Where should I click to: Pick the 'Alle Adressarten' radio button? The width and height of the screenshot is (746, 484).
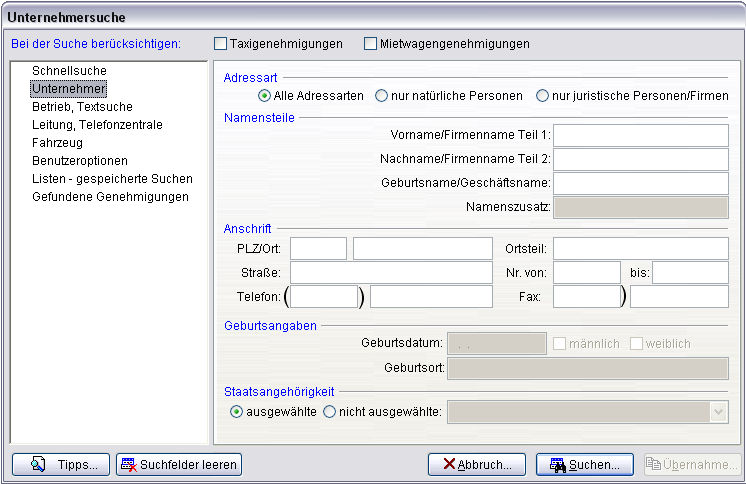tap(265, 96)
